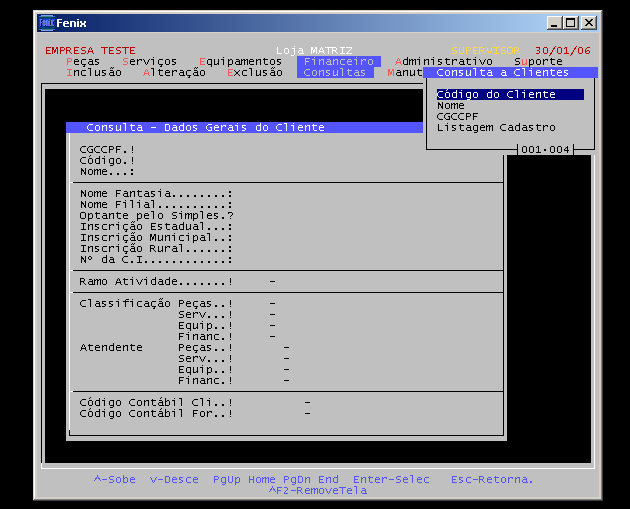Screen dimensions: 630x509
Task: Open the Suporte menu
Action: coord(538,61)
